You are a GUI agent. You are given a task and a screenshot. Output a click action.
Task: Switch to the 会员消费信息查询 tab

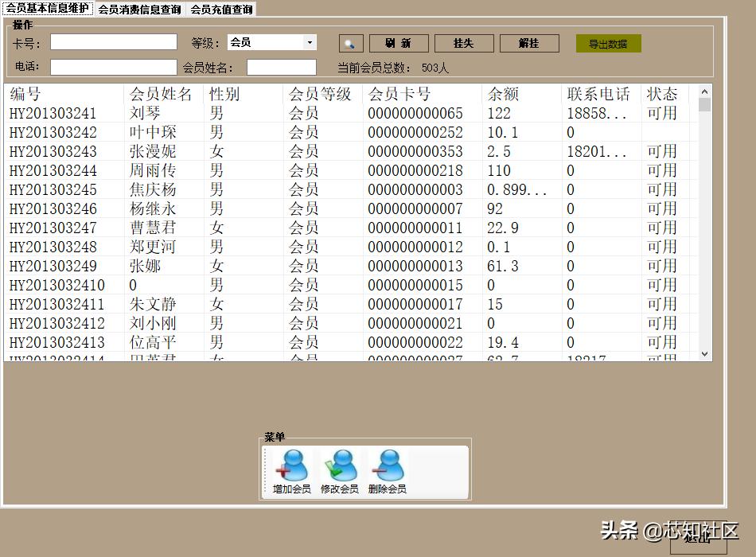click(141, 10)
